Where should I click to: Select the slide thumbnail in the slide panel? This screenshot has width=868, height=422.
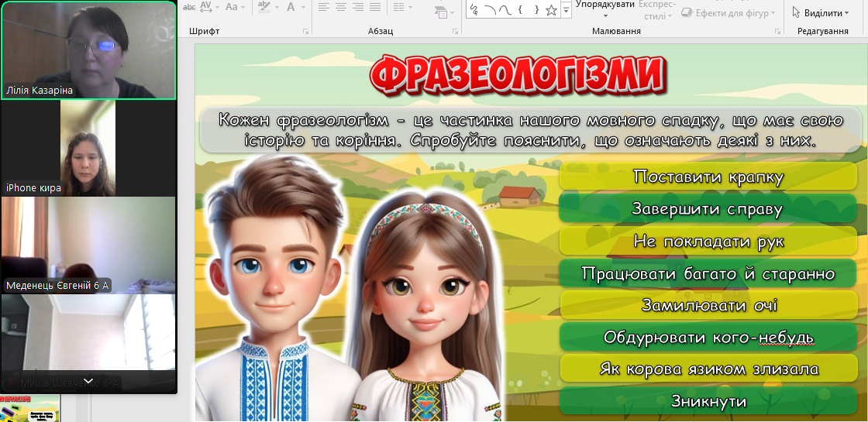[30, 408]
